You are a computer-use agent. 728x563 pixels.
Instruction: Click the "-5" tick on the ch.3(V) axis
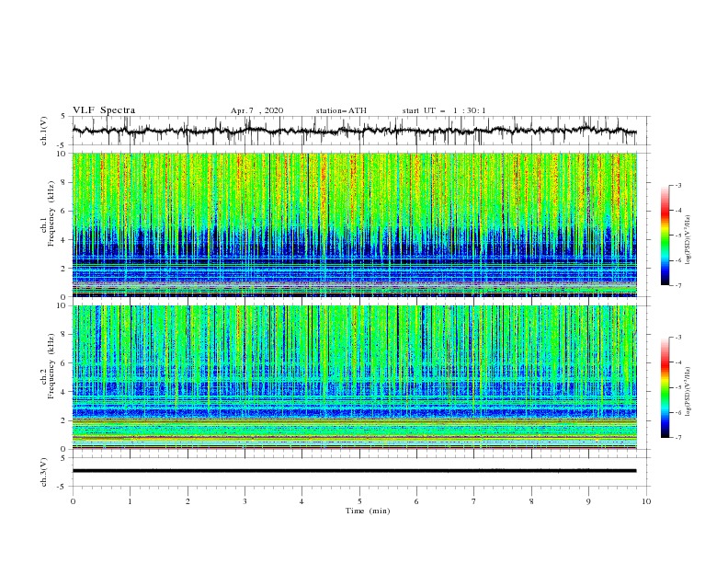(63, 487)
